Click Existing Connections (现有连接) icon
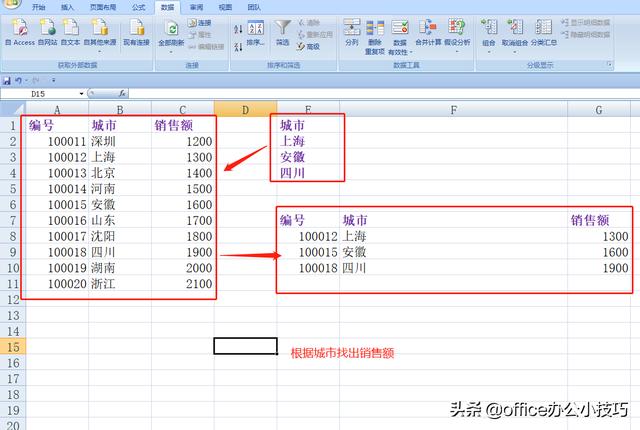The height and width of the screenshot is (430, 640). 136,32
